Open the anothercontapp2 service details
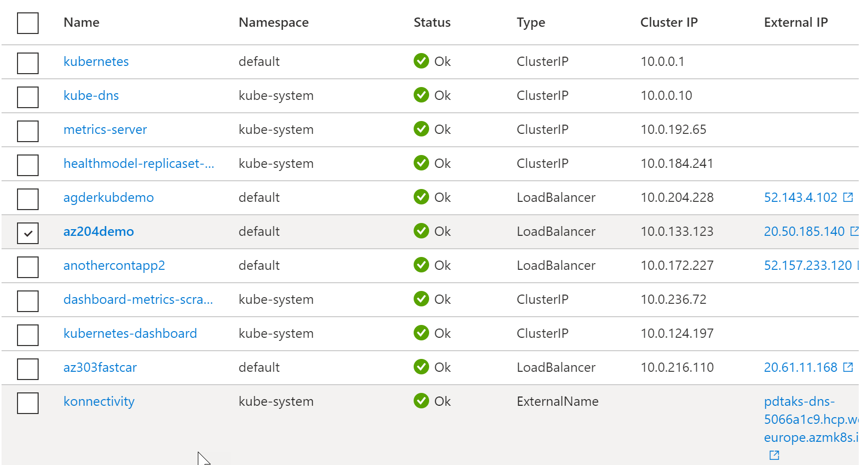Image resolution: width=868 pixels, height=465 pixels. coord(114,265)
